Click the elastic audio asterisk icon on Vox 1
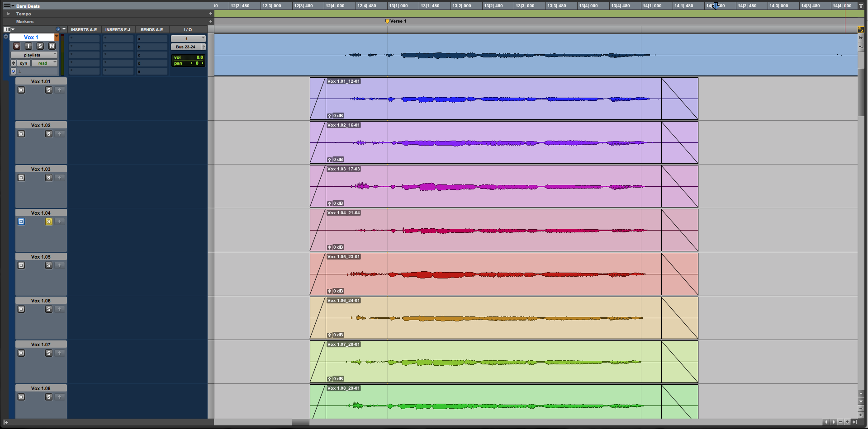This screenshot has width=868, height=429. point(13,63)
